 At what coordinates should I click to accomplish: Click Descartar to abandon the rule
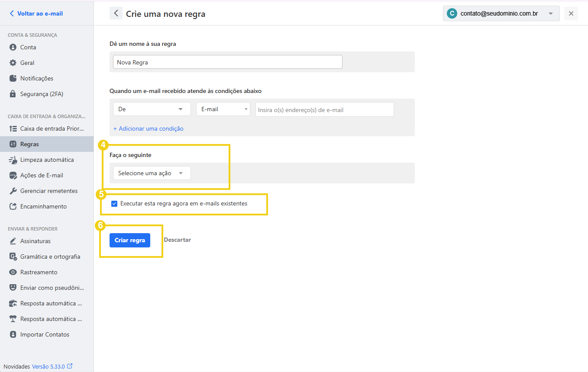[177, 240]
